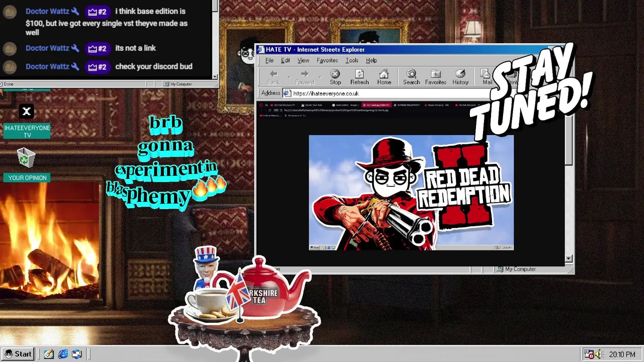Go to Home using the house icon
644x362 pixels.
coord(384,74)
